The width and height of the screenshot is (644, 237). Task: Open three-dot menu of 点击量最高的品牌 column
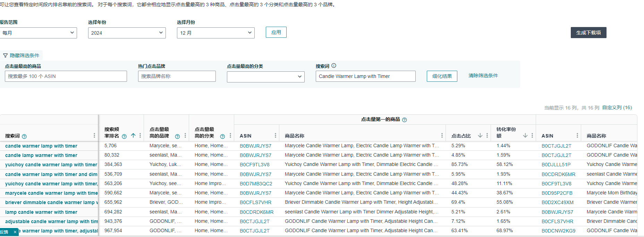click(185, 136)
